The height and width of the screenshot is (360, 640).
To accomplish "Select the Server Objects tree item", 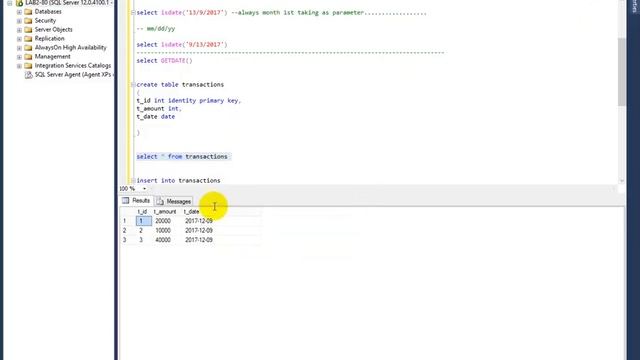I will 53,30.
